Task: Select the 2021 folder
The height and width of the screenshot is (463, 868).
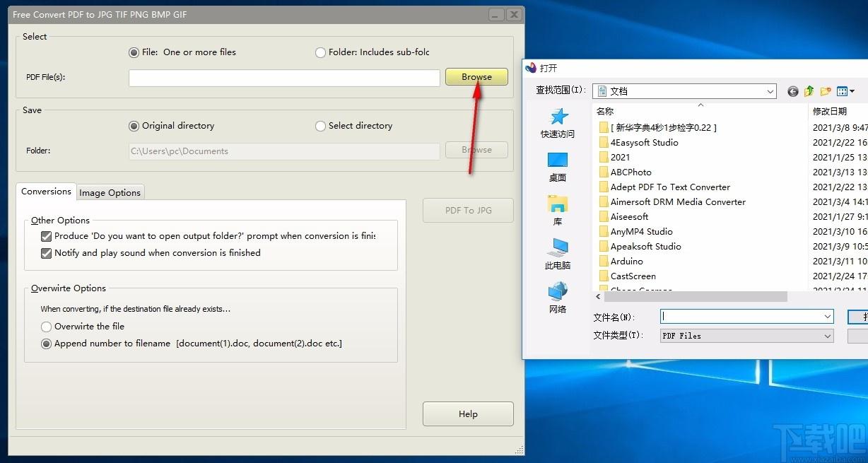Action: pos(614,157)
